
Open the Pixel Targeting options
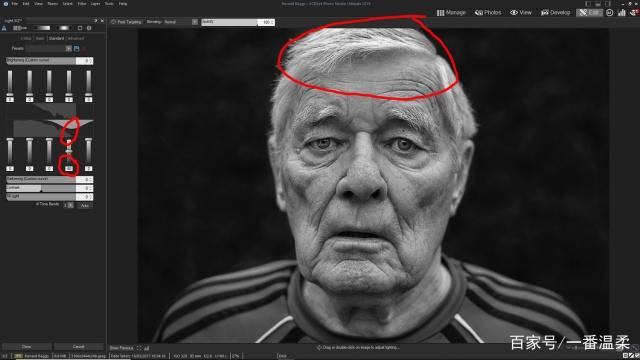pyautogui.click(x=127, y=22)
